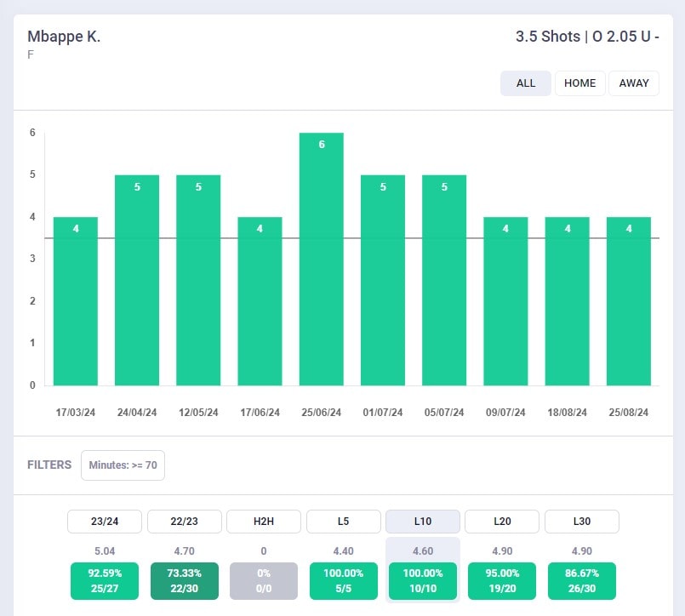Choose the L20 sample tab
This screenshot has width=685, height=616.
pos(502,522)
